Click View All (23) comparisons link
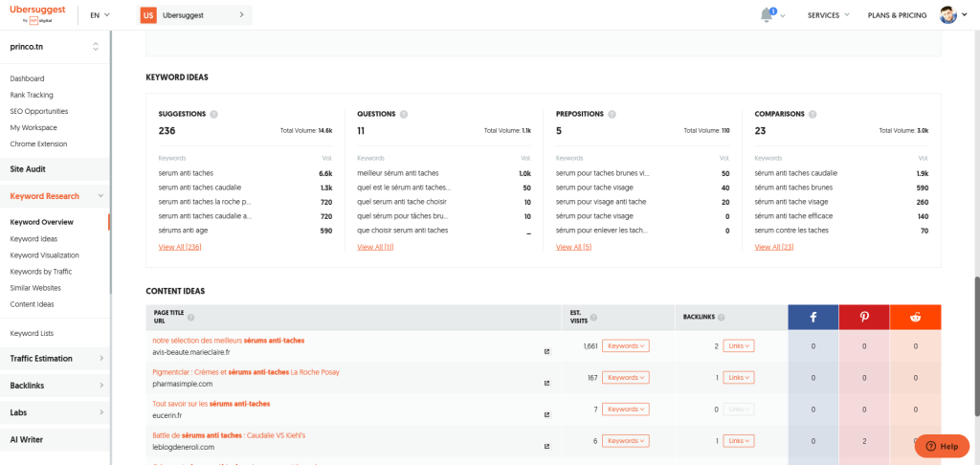The height and width of the screenshot is (465, 980). click(x=773, y=247)
